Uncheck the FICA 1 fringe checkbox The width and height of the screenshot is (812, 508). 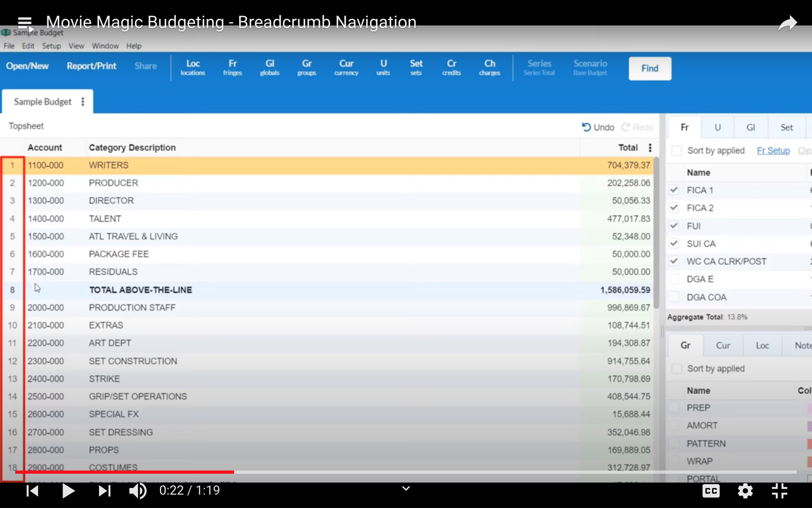674,190
